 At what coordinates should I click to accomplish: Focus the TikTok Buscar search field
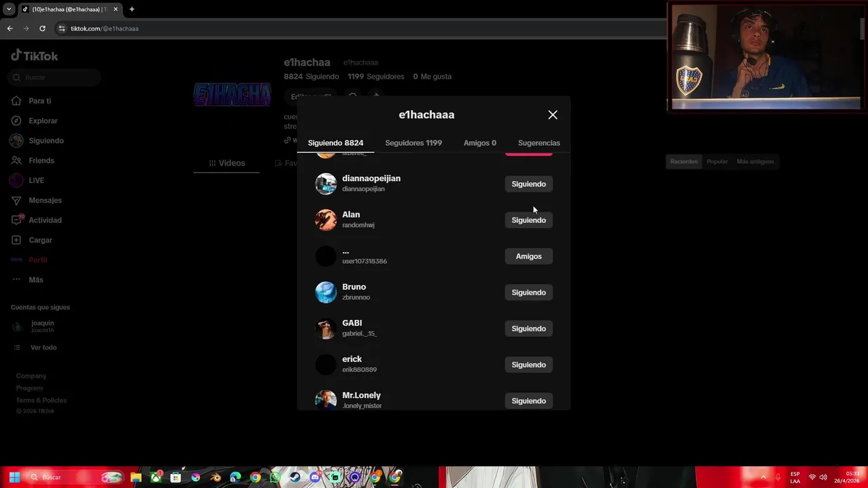coord(56,77)
